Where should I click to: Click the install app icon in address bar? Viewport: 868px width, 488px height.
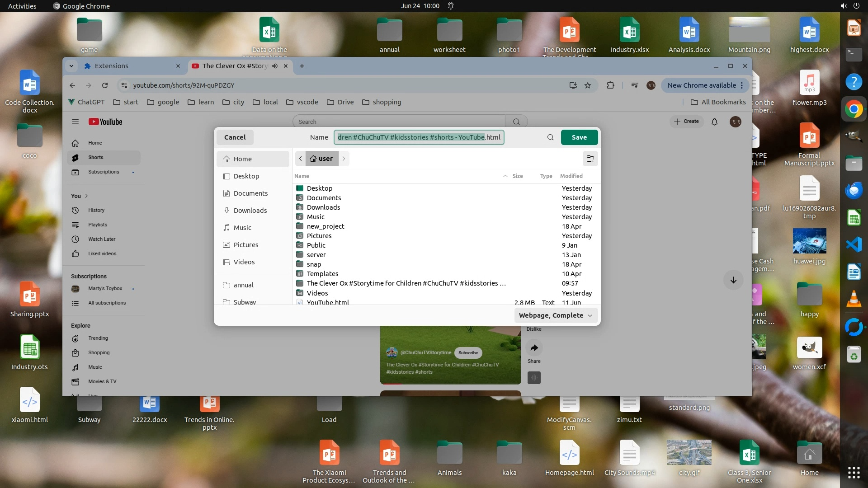573,85
